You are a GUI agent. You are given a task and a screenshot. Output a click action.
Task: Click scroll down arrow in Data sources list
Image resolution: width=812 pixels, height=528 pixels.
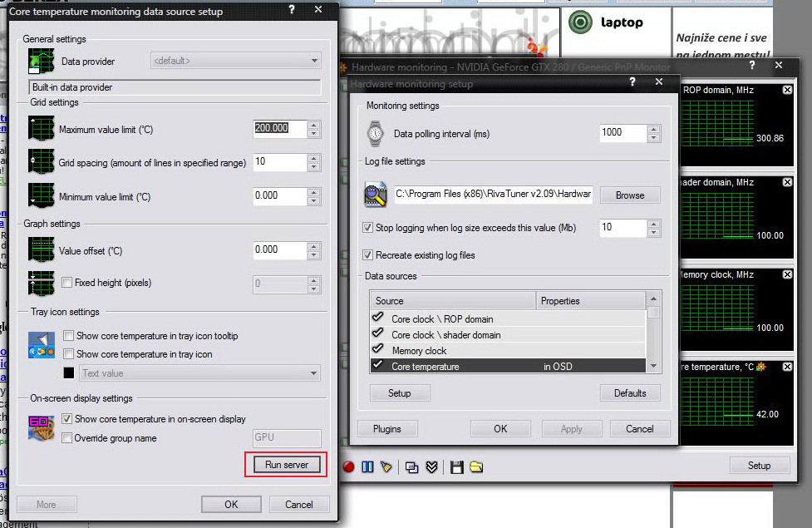pos(653,366)
